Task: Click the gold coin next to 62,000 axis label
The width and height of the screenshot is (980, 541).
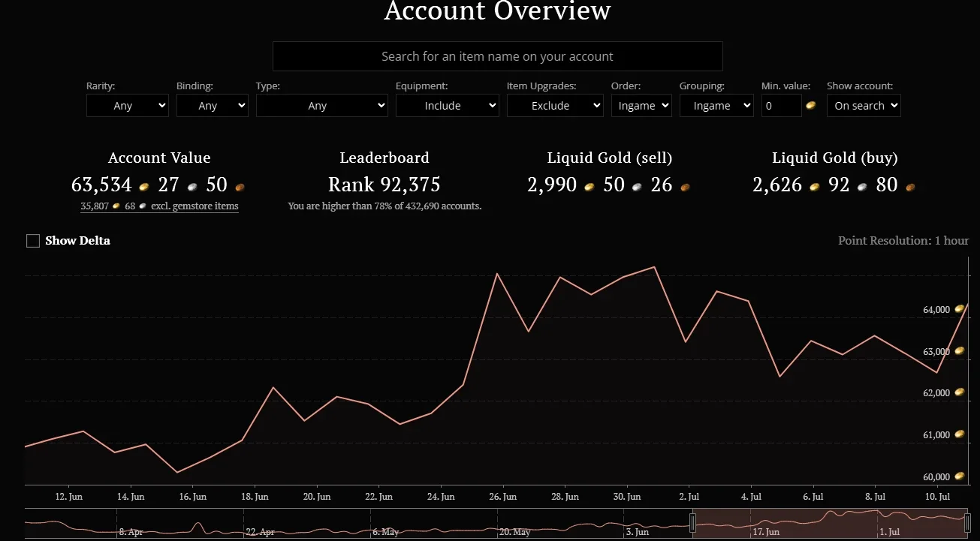Action: click(960, 392)
